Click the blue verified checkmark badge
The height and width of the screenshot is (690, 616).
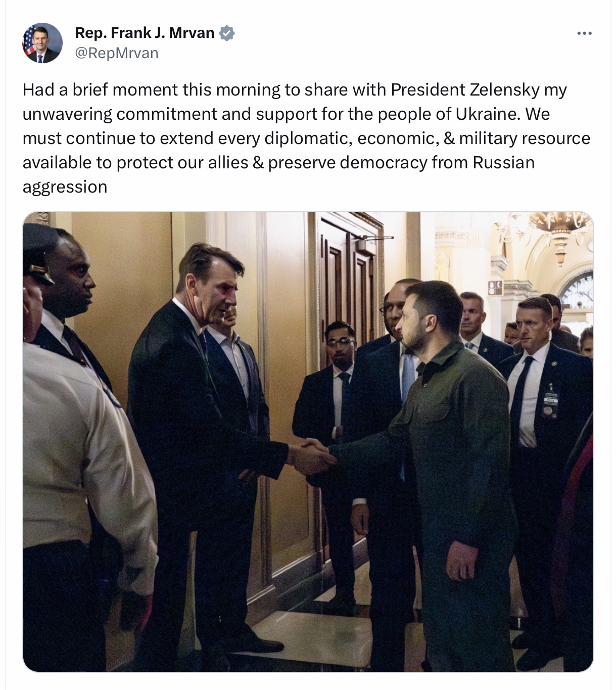tap(227, 33)
